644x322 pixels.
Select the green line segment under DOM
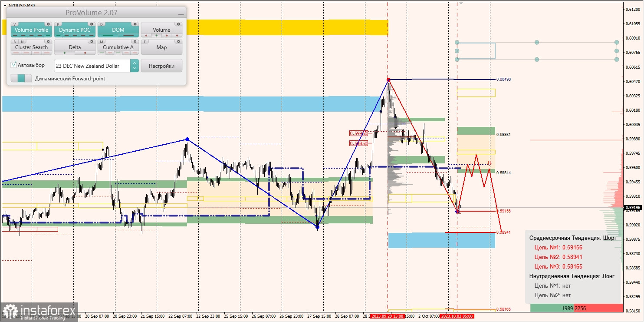(x=108, y=36)
